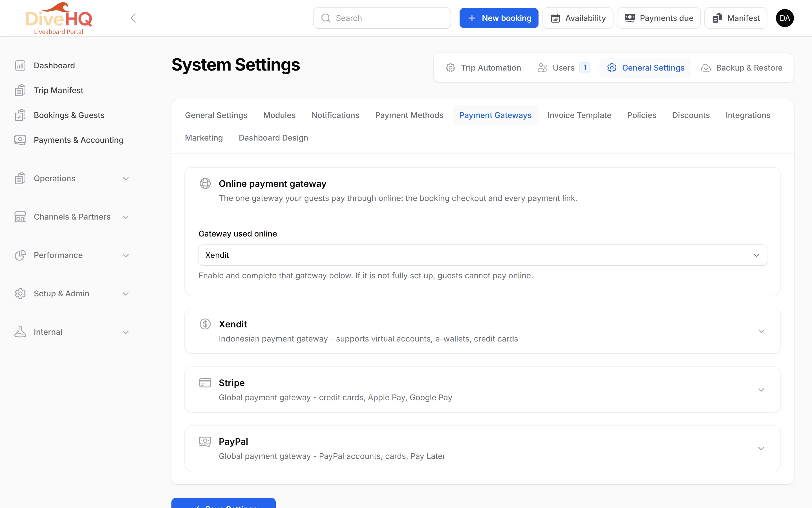Click the Save Settings button
This screenshot has width=812, height=508.
coord(224,503)
